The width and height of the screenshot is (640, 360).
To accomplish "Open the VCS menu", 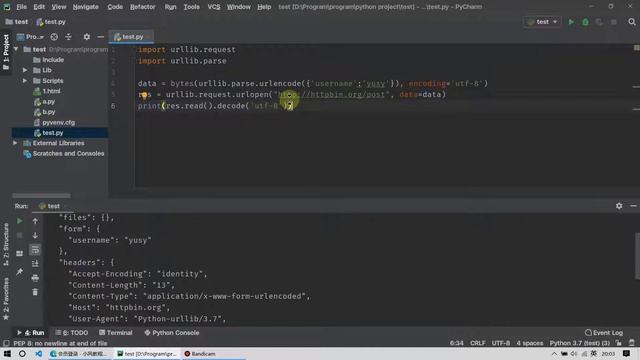I will (x=213, y=7).
